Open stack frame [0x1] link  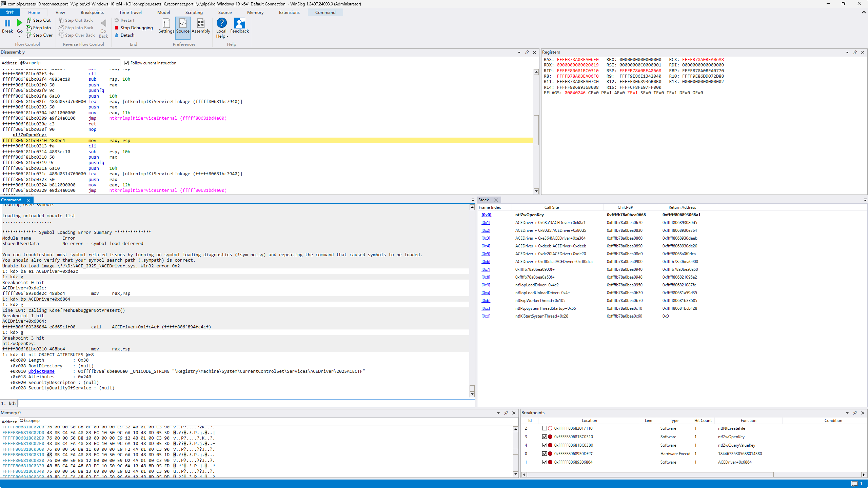pyautogui.click(x=486, y=223)
